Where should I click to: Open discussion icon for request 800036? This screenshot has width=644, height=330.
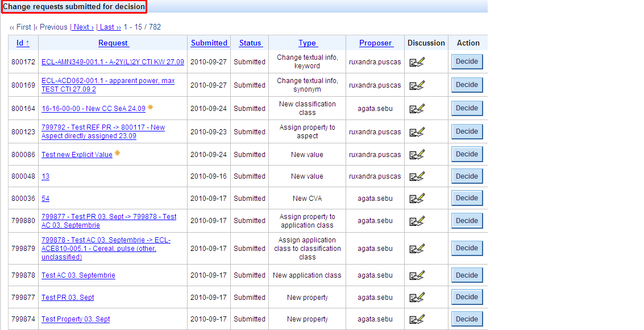(x=417, y=198)
